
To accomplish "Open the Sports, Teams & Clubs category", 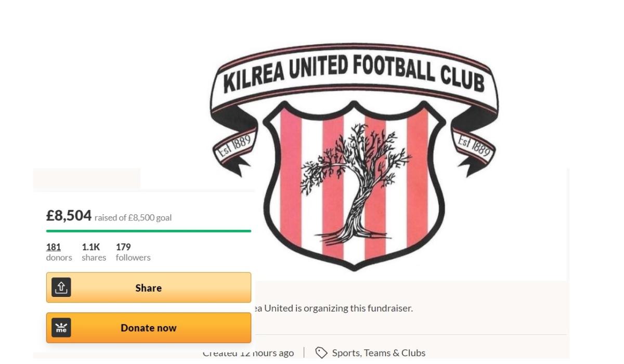I will [379, 353].
